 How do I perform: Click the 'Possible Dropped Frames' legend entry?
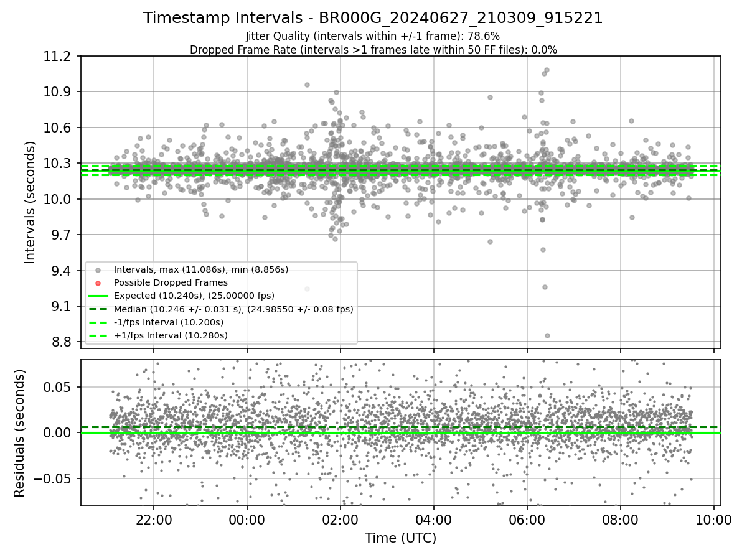171,282
